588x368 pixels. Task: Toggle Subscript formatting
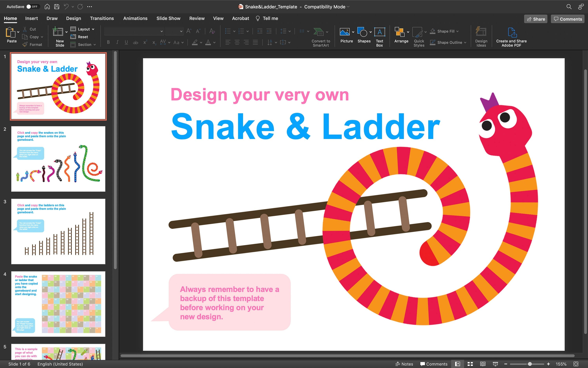tap(154, 43)
